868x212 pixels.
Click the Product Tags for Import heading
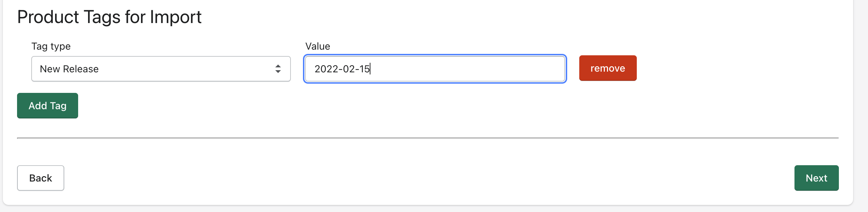click(109, 17)
